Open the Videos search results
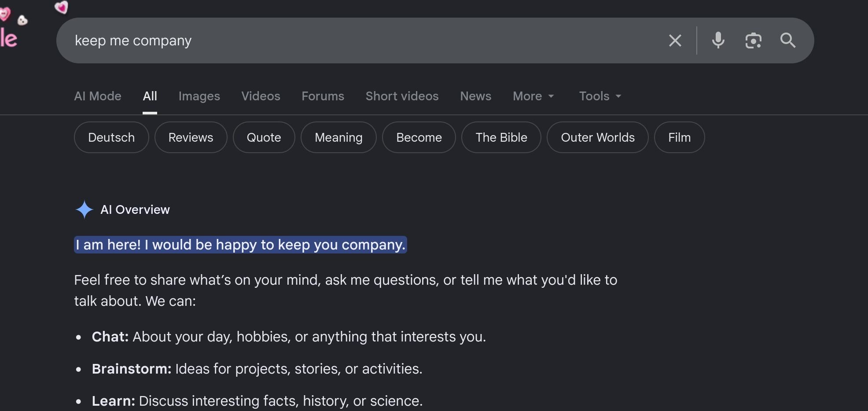The width and height of the screenshot is (868, 411). click(260, 96)
